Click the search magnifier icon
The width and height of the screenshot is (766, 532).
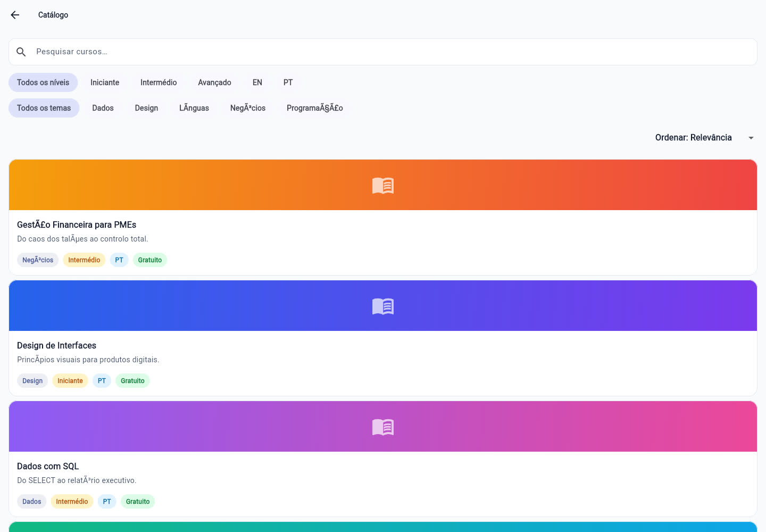point(21,52)
